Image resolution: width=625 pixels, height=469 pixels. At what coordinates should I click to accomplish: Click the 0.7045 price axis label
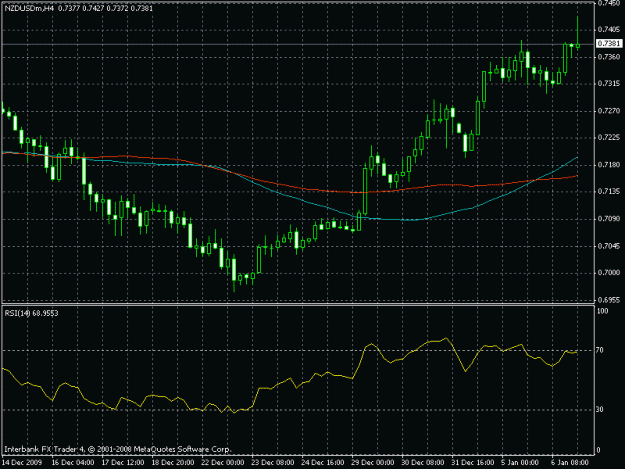pos(609,246)
